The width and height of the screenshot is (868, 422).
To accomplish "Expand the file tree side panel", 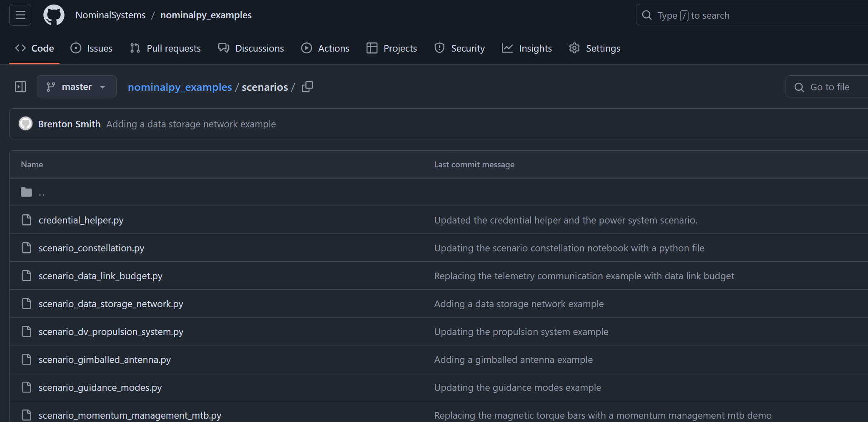I will click(20, 87).
